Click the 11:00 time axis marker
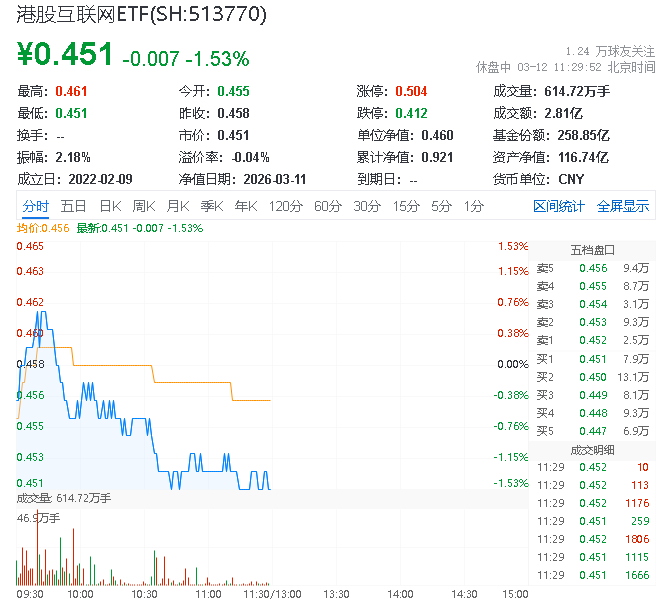Screen dimensions: 656x613 click(x=208, y=594)
